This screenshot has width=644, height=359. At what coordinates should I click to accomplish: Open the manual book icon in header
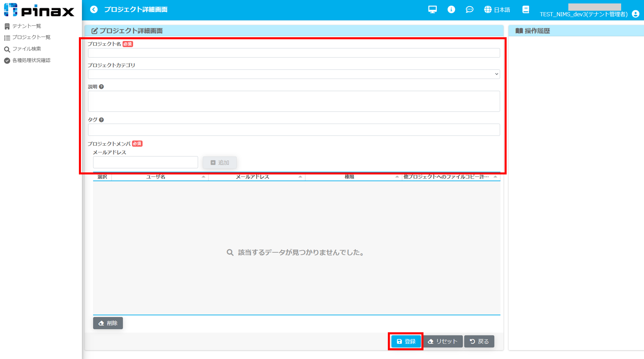click(x=525, y=10)
